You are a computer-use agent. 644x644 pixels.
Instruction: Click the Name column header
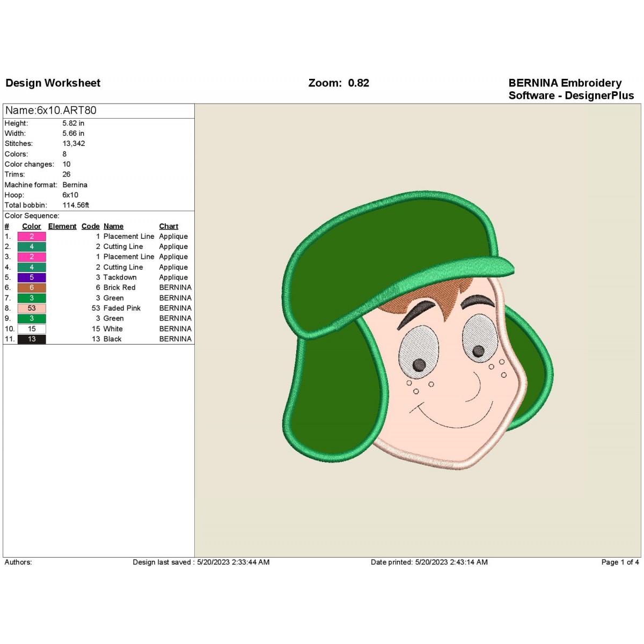113,226
